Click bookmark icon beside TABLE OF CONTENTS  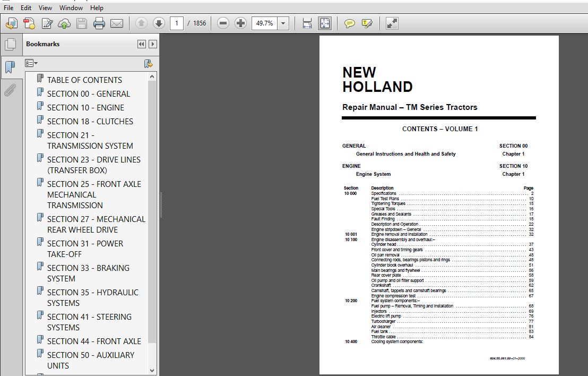(x=40, y=79)
